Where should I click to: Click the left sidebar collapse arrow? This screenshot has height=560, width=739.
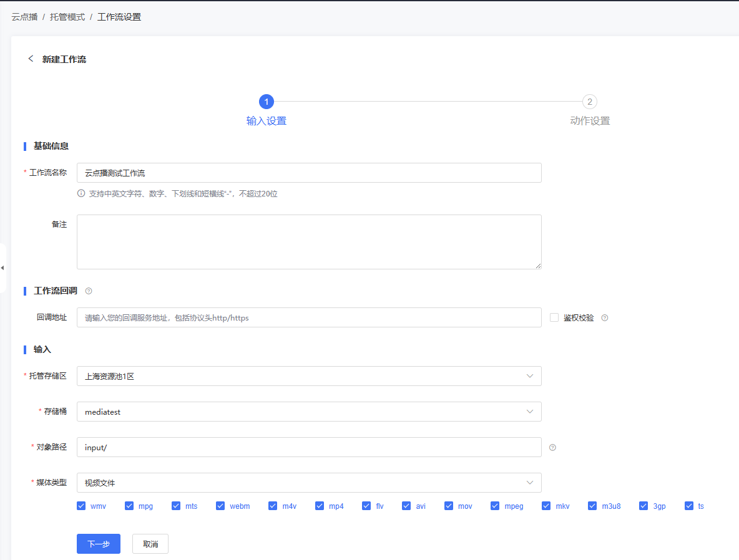pyautogui.click(x=2, y=268)
